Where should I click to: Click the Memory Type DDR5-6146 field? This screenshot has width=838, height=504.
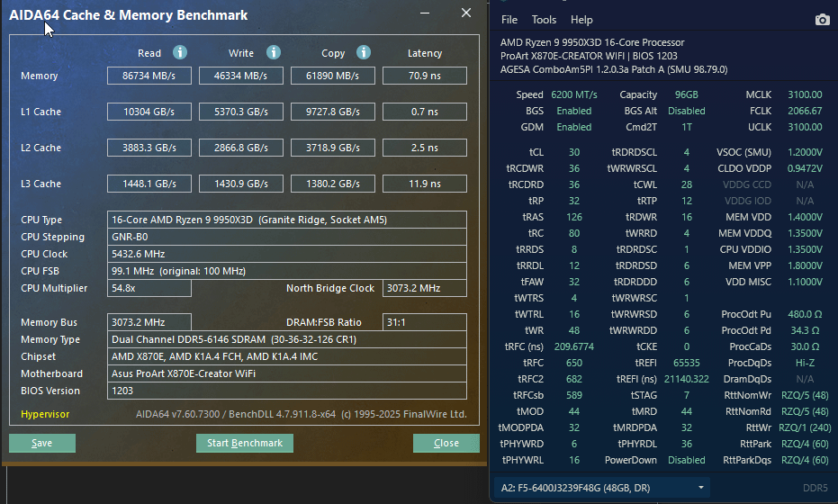[287, 339]
